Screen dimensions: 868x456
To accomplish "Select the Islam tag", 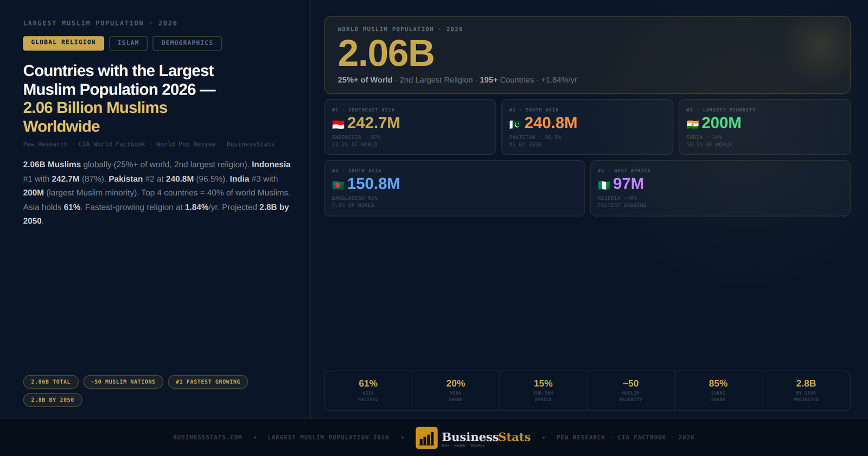I will pyautogui.click(x=128, y=43).
